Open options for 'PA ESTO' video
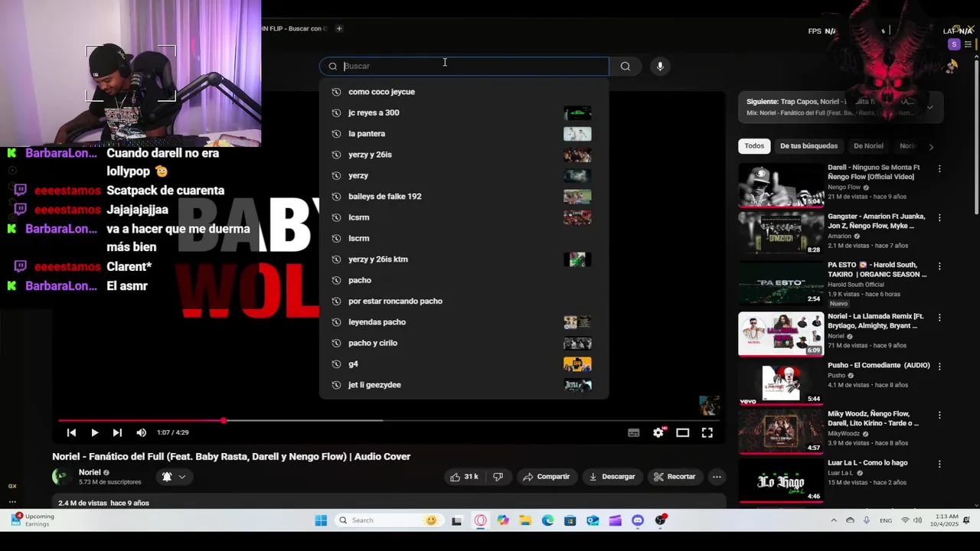This screenshot has height=551, width=980. pyautogui.click(x=939, y=266)
